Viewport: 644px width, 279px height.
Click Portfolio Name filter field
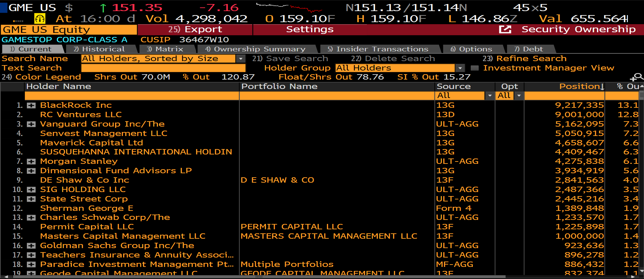[337, 96]
